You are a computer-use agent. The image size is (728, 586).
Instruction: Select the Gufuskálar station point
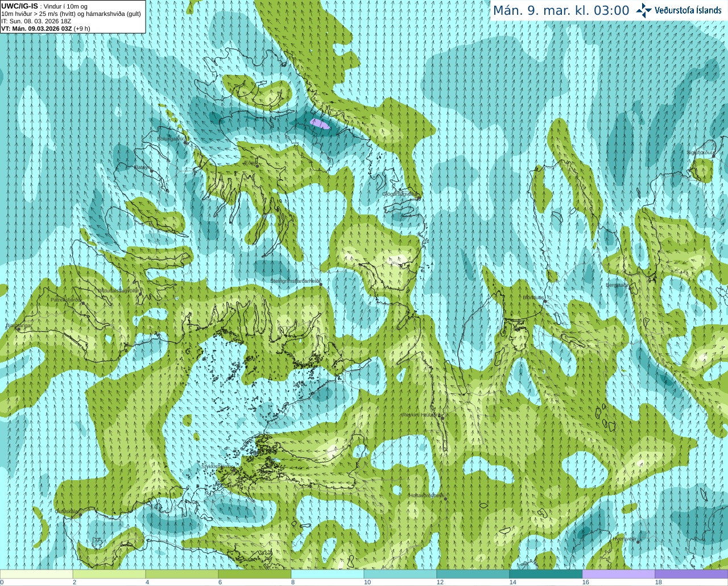pyautogui.click(x=81, y=514)
